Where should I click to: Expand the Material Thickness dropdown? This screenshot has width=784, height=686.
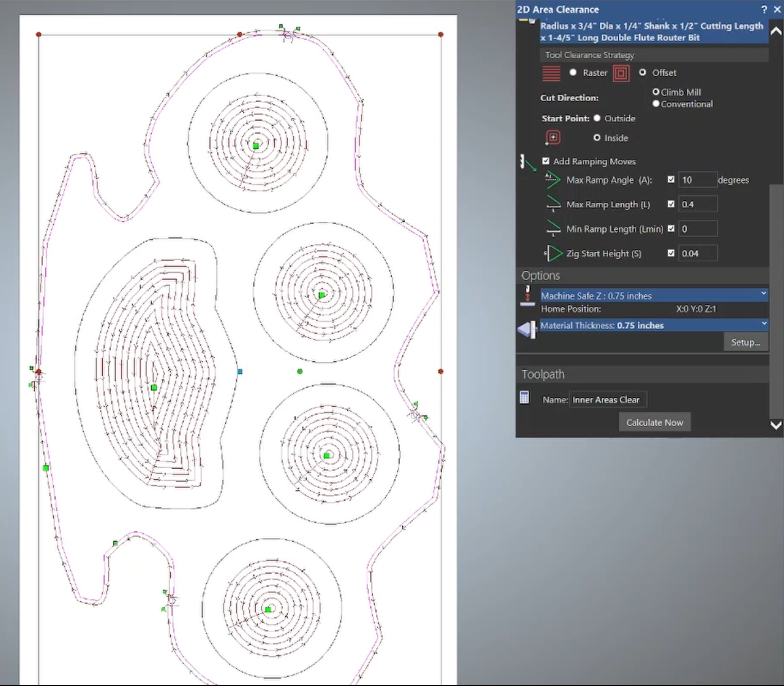(x=764, y=323)
